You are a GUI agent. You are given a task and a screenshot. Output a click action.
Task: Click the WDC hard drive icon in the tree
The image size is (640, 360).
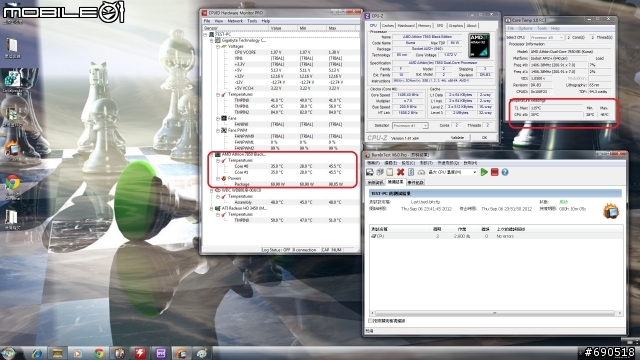coord(218,190)
